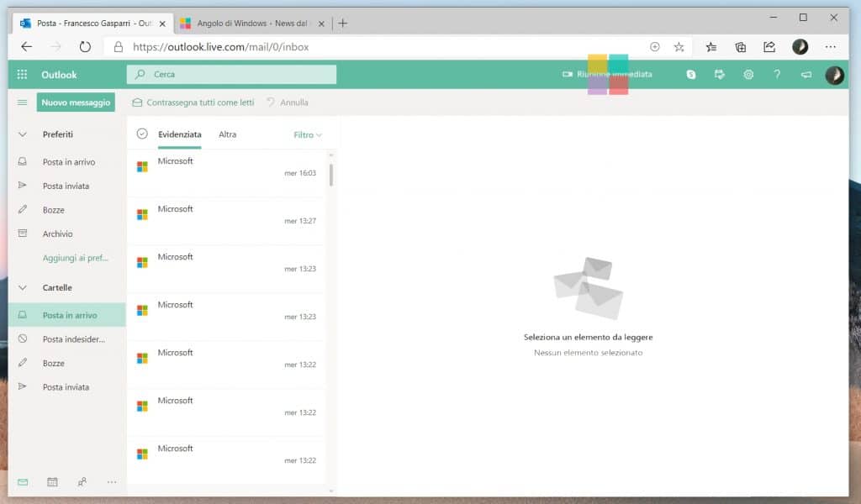Expand the Filtro dropdown
The width and height of the screenshot is (861, 504).
click(x=308, y=134)
